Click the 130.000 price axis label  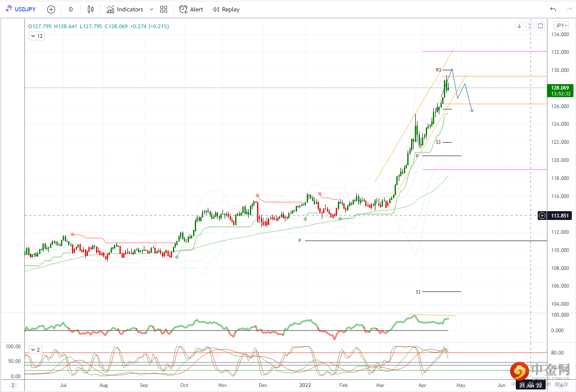tap(560, 70)
